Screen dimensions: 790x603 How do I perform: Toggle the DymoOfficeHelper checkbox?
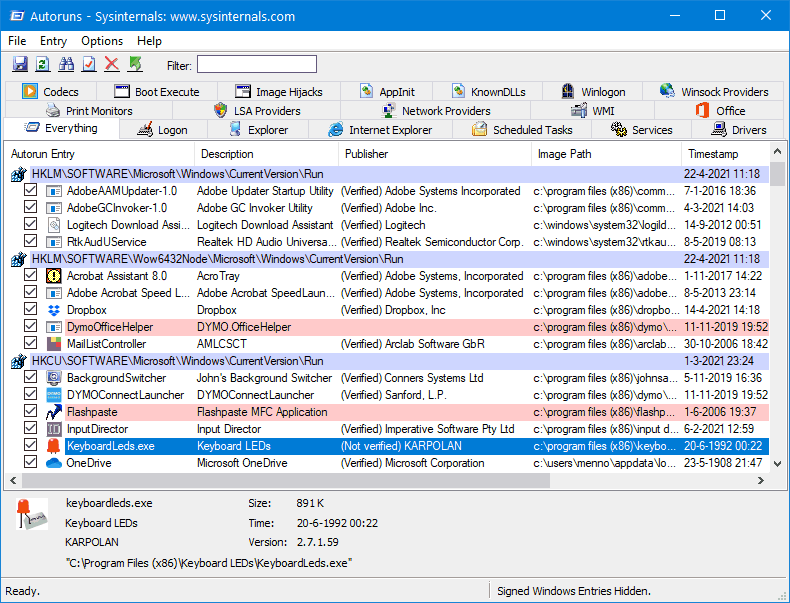[30, 326]
